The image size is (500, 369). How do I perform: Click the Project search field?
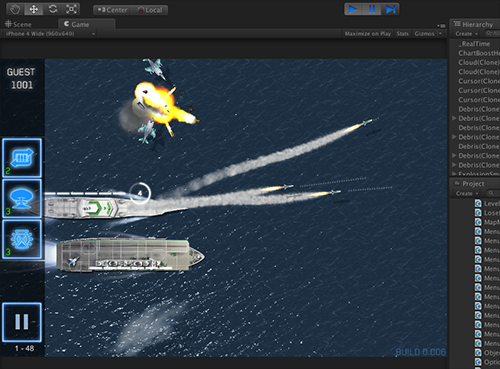pos(492,193)
